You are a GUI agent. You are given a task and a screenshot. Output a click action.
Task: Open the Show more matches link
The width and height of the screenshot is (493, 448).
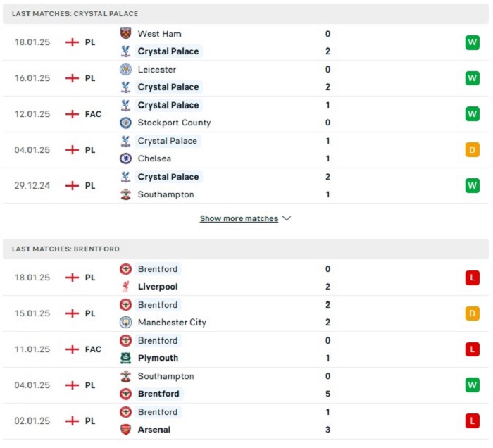(239, 218)
